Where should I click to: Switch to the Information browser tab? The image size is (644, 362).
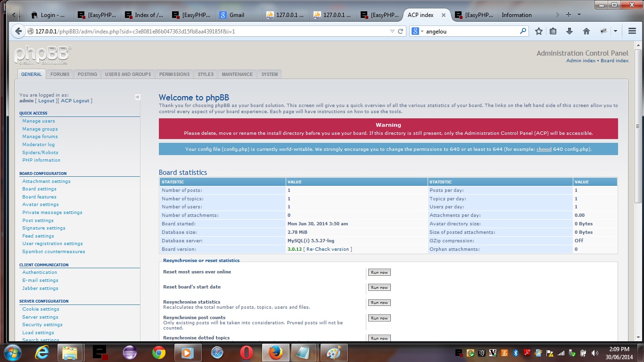pos(524,15)
